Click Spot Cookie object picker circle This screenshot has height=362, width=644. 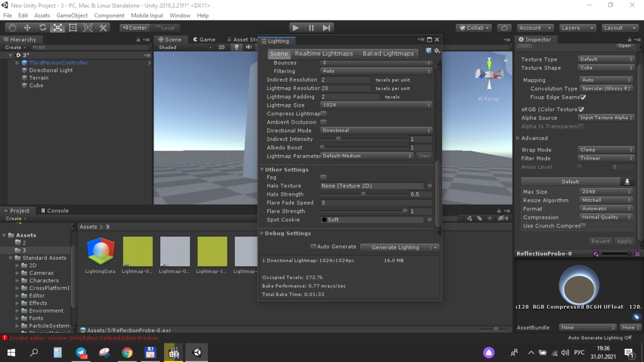(x=430, y=220)
